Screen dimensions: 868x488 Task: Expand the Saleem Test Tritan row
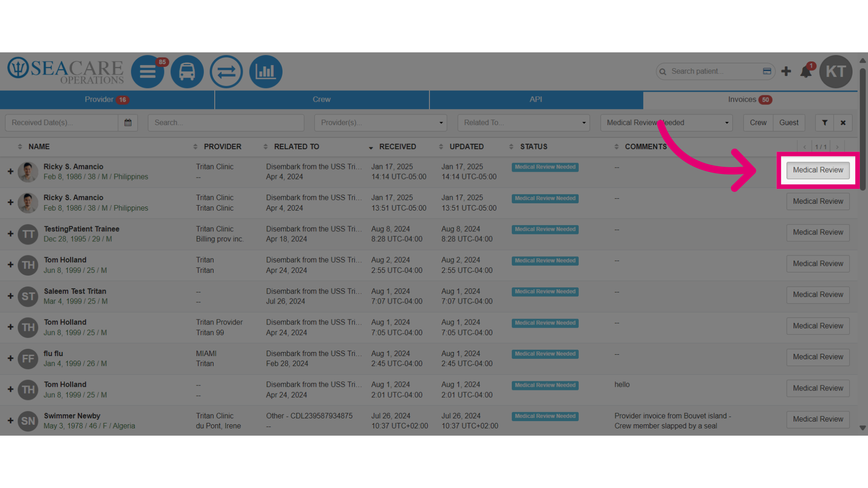click(10, 296)
